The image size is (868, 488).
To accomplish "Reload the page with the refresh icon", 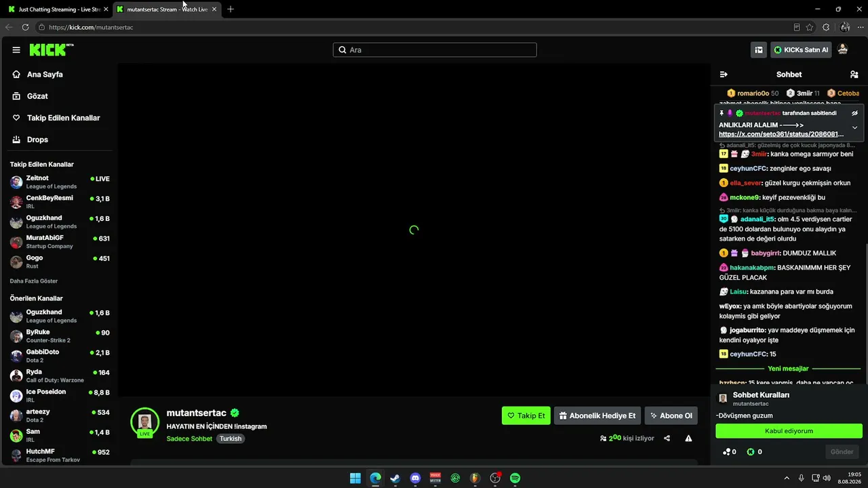I will (x=25, y=27).
